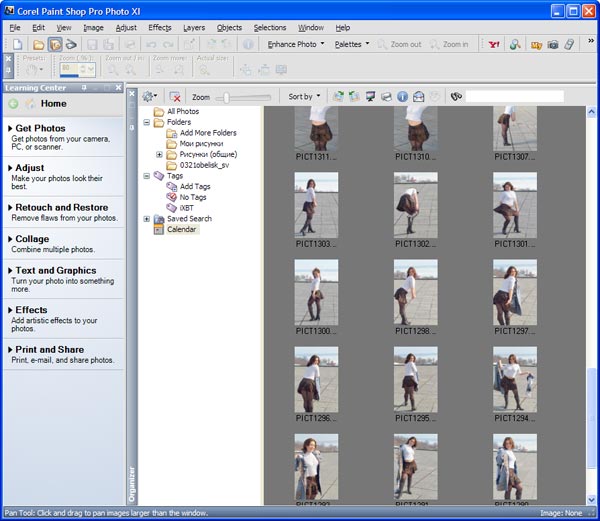The width and height of the screenshot is (600, 521).
Task: Click the New image icon in toolbar
Action: coord(18,45)
